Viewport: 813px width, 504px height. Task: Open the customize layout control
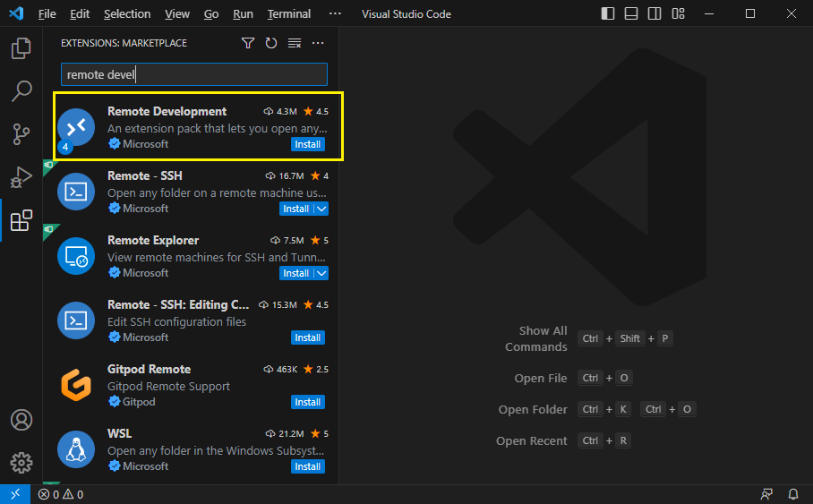click(678, 13)
